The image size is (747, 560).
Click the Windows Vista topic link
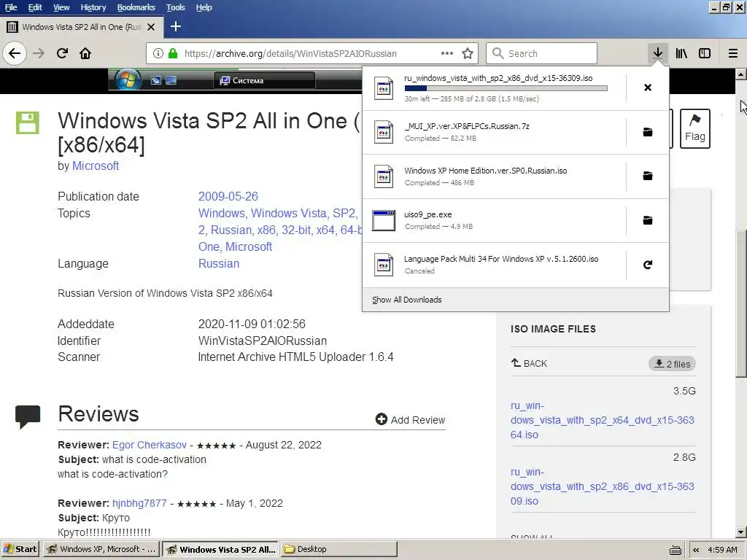coord(289,213)
